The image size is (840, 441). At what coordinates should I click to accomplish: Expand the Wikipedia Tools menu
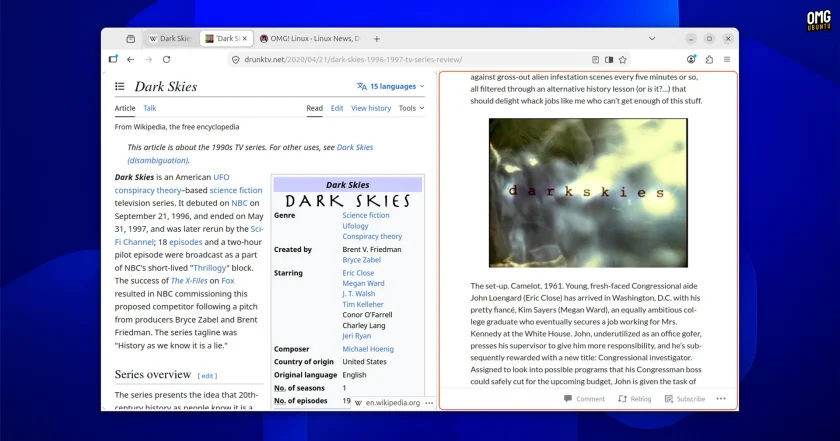411,108
